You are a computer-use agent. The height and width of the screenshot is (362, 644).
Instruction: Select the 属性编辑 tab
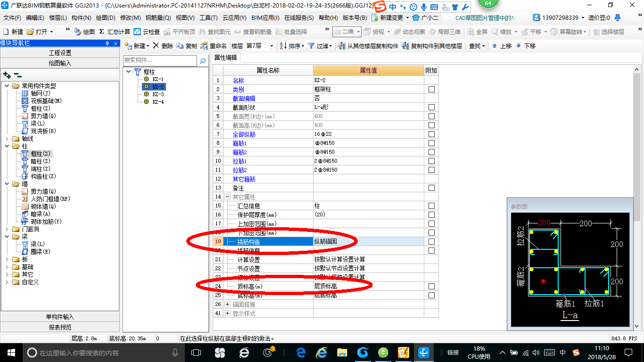226,58
